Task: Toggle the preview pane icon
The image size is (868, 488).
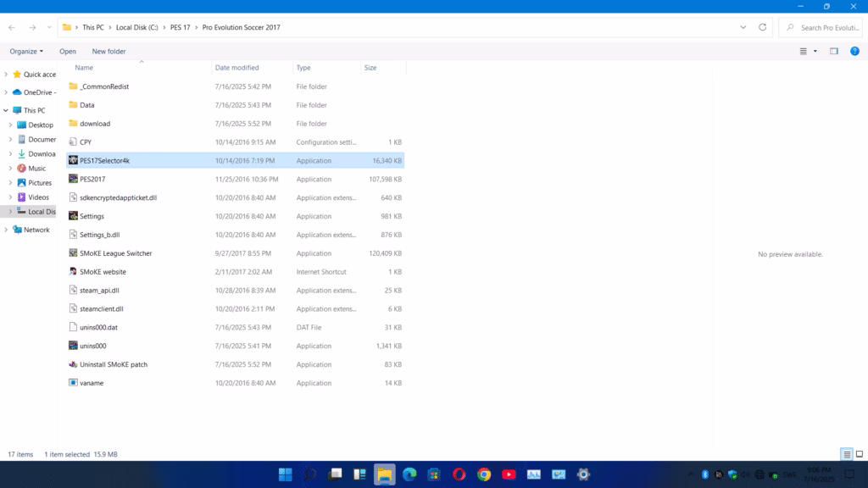Action: (834, 51)
